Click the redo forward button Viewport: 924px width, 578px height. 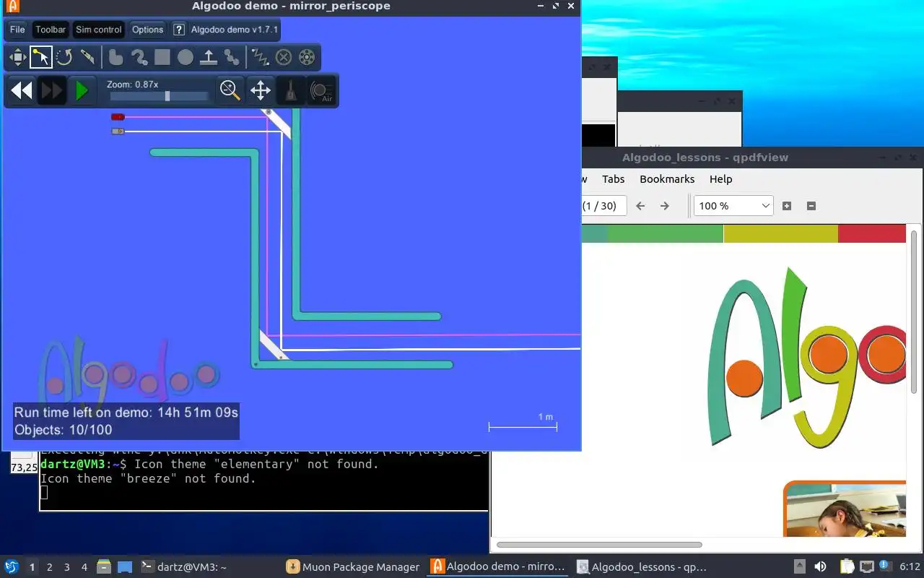pos(52,90)
